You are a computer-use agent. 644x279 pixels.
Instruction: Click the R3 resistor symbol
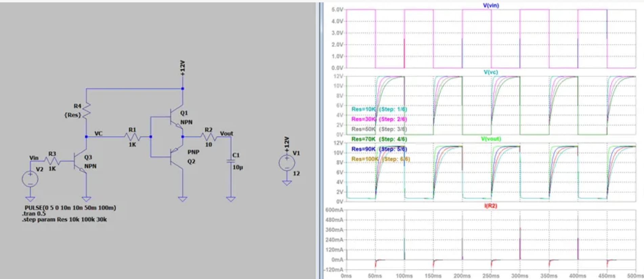(x=52, y=161)
